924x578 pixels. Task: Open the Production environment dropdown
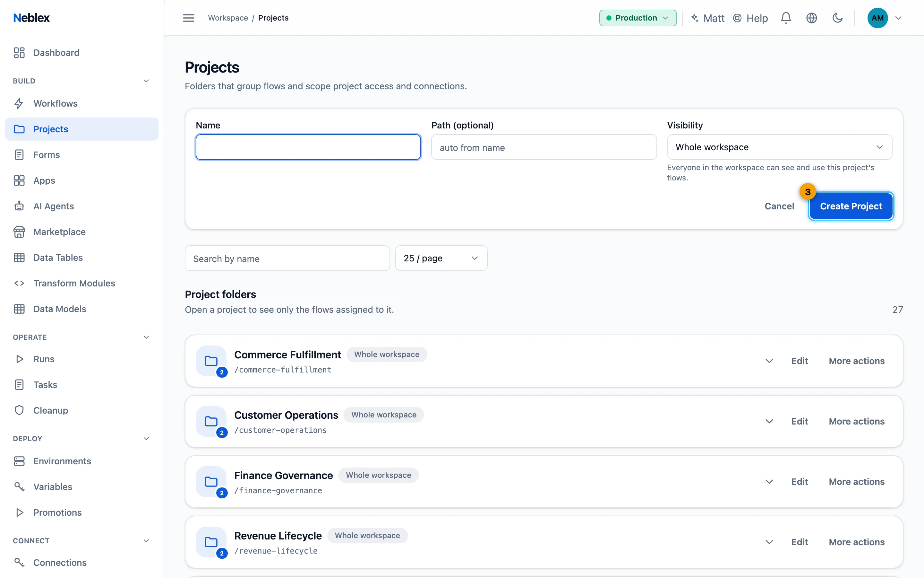tap(637, 18)
